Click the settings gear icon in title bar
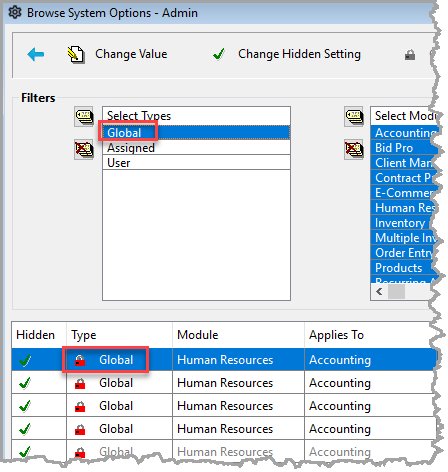Image resolution: width=448 pixels, height=472 pixels. coord(15,13)
